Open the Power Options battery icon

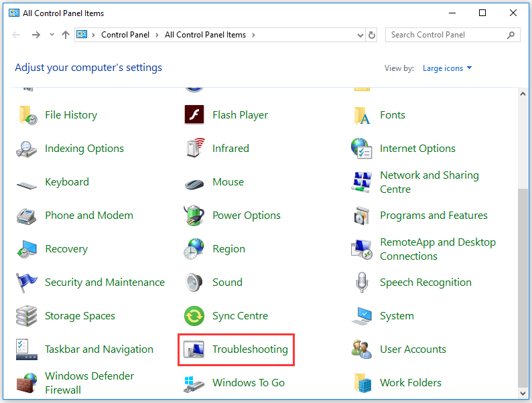pos(194,216)
